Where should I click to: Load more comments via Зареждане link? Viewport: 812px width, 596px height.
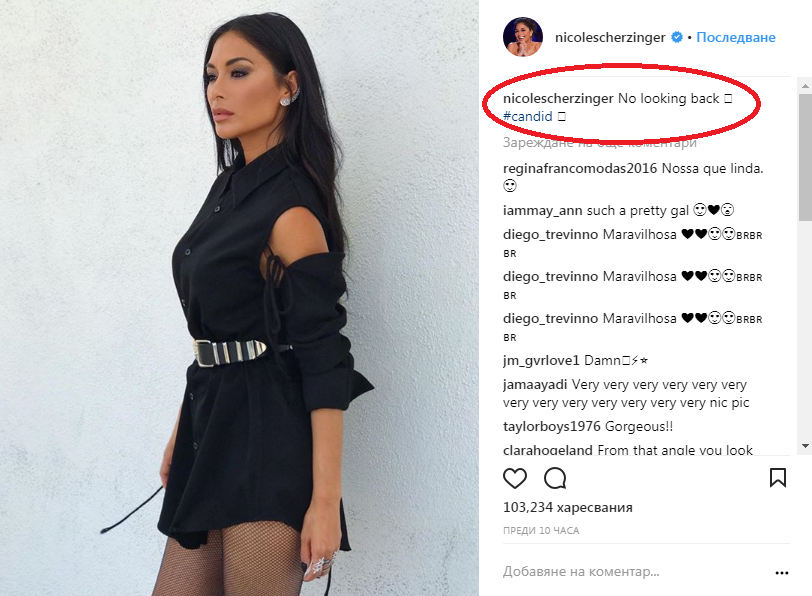600,143
